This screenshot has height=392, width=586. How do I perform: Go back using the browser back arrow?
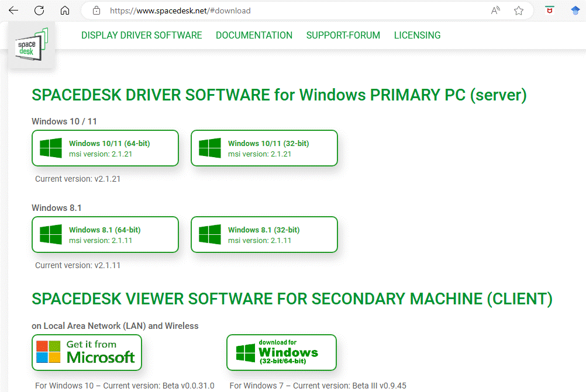(x=13, y=11)
